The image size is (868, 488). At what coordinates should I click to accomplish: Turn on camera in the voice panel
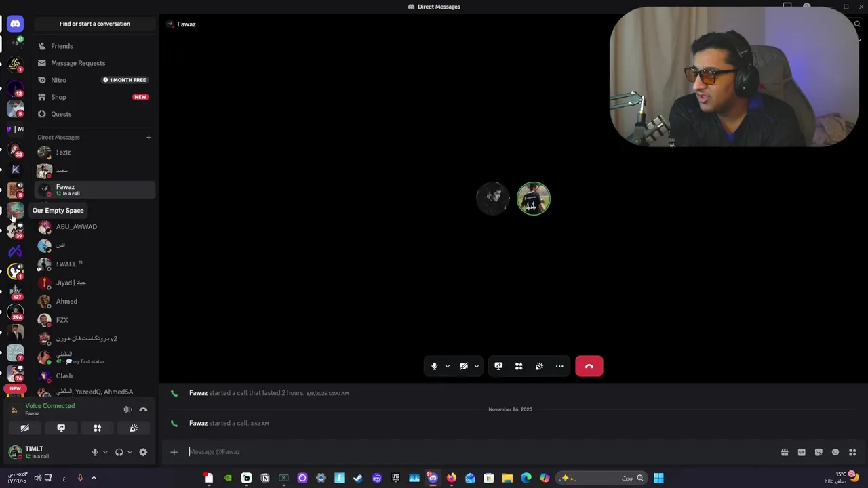pos(24,428)
